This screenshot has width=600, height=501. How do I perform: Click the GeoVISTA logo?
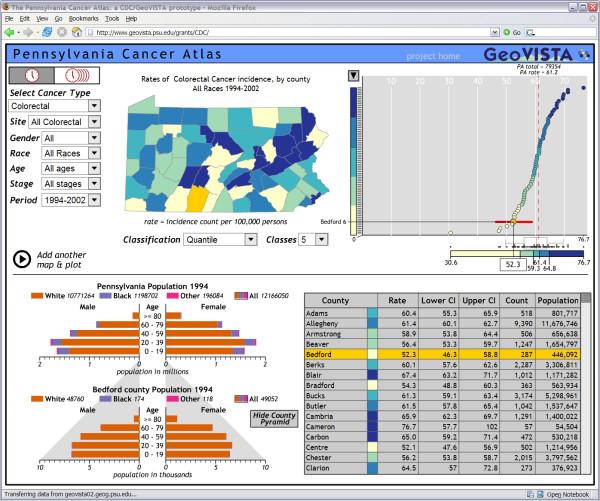point(536,55)
